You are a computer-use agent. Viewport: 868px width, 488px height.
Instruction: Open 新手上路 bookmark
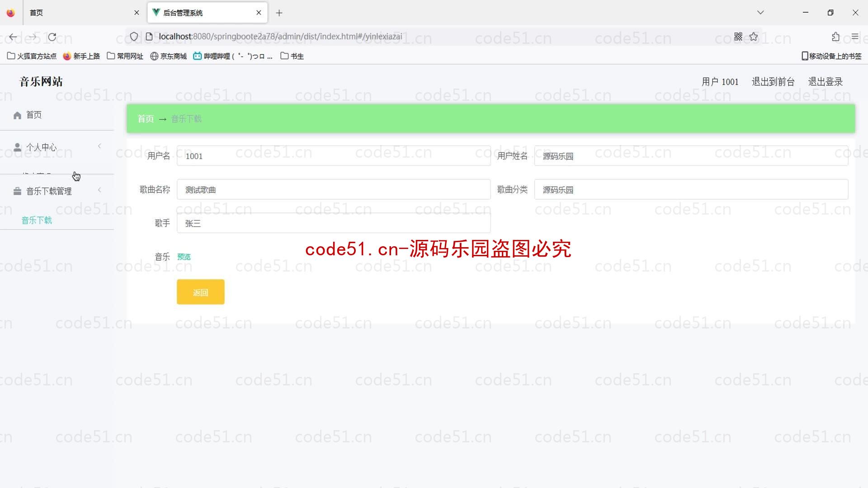(81, 56)
